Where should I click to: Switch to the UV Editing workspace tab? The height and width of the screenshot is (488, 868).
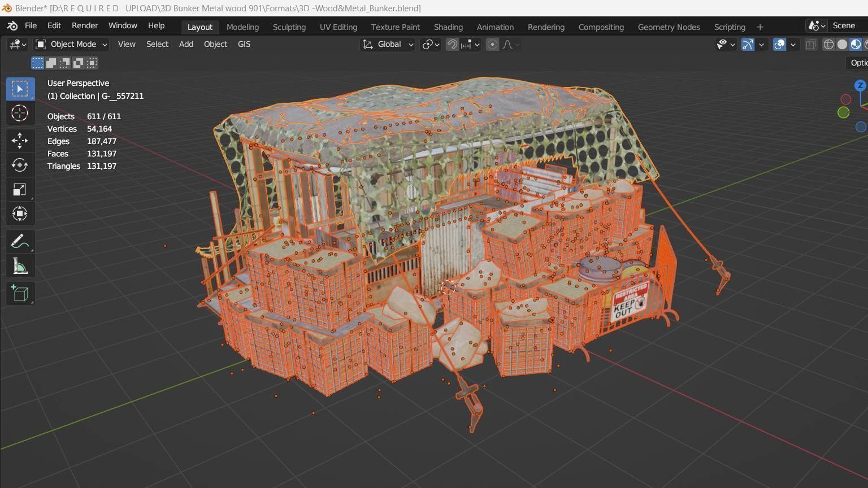(x=338, y=27)
